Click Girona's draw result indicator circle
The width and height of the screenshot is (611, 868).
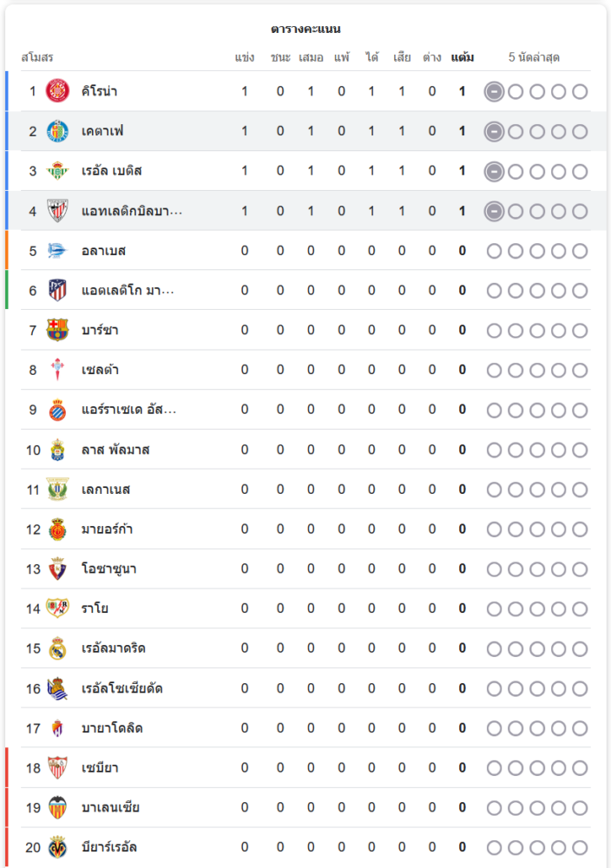point(494,91)
